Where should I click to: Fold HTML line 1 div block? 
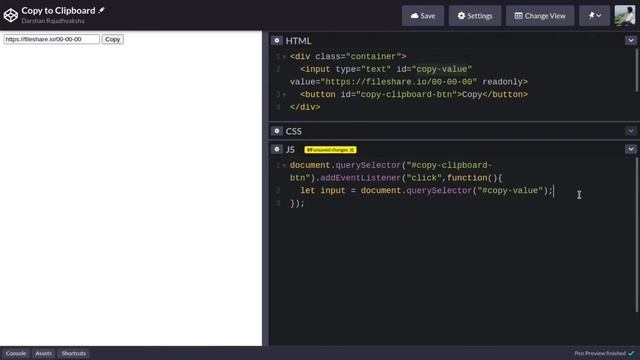pos(284,57)
